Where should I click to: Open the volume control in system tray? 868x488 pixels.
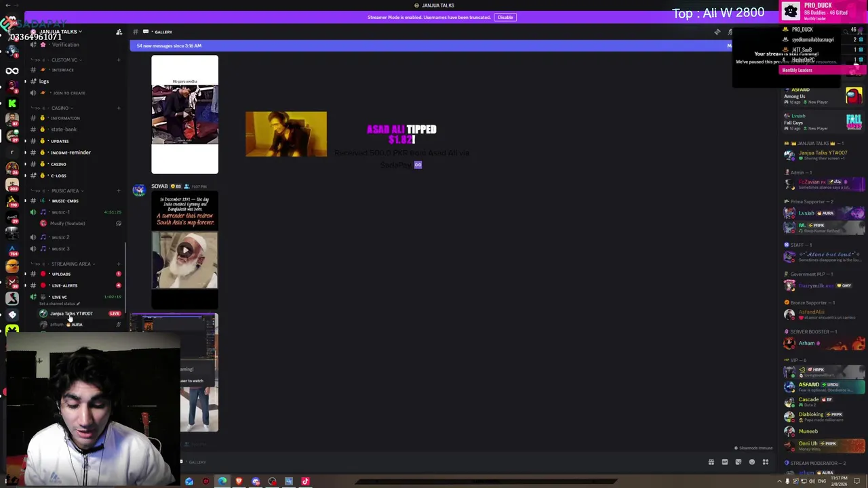coord(812,482)
